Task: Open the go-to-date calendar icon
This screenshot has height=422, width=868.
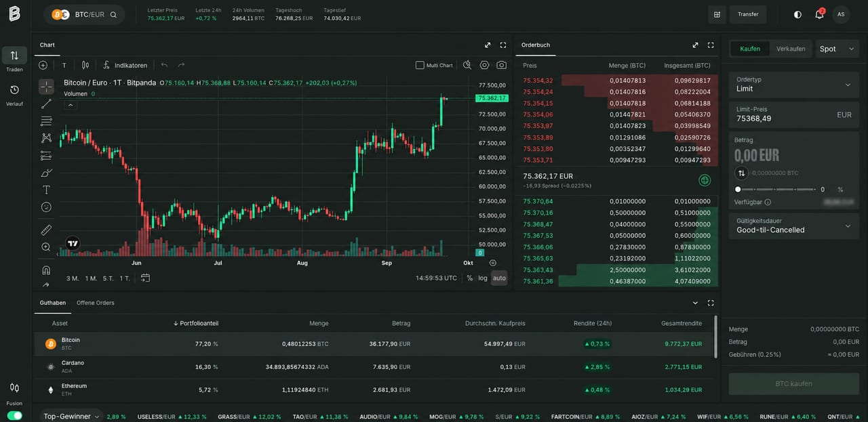Action: tap(145, 278)
